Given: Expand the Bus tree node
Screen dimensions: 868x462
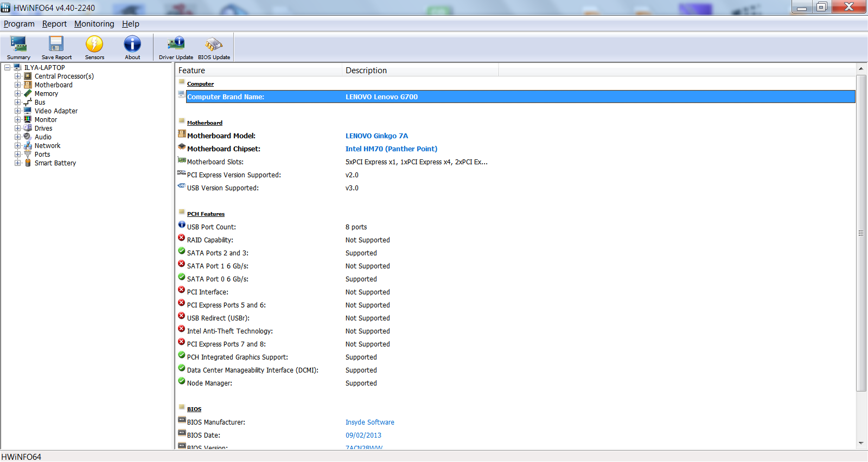Looking at the screenshot, I should coord(18,102).
